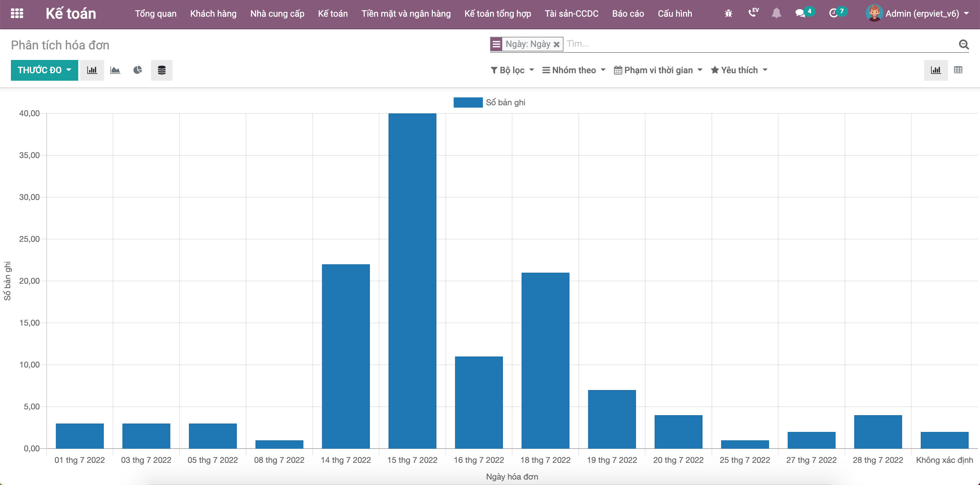Select the graph view switcher
The image size is (980, 485).
(935, 70)
